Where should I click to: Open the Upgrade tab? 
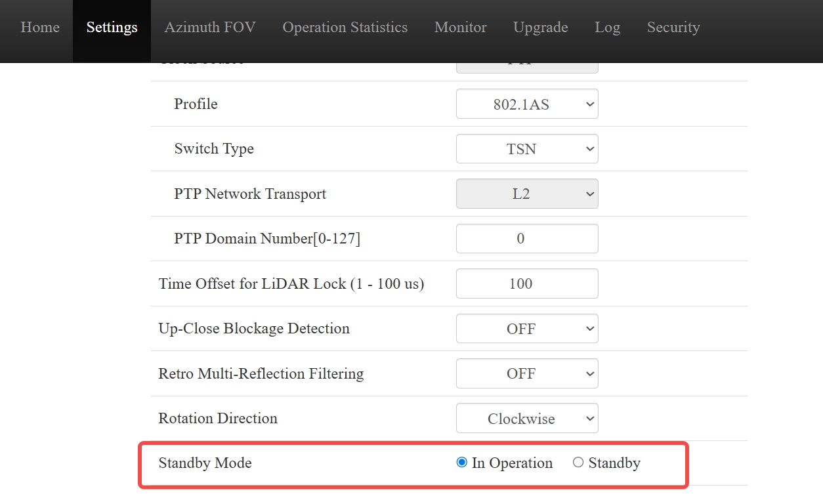pyautogui.click(x=541, y=28)
